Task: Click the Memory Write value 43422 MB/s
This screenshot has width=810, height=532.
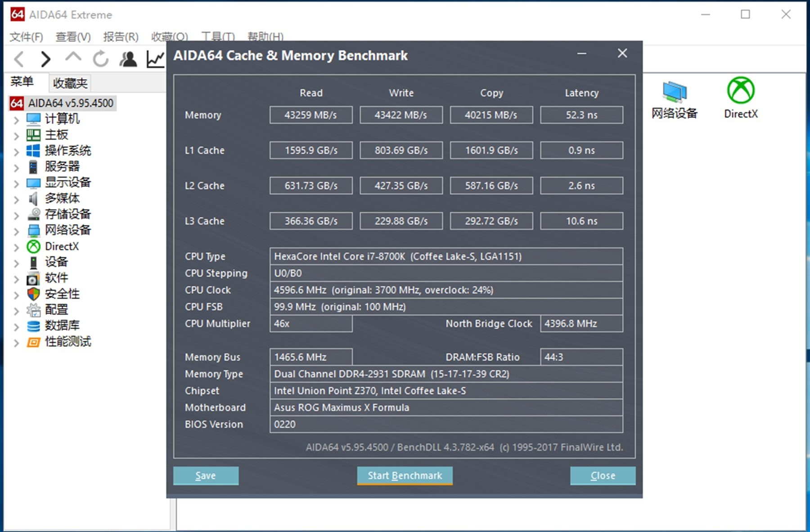Action: pos(401,115)
